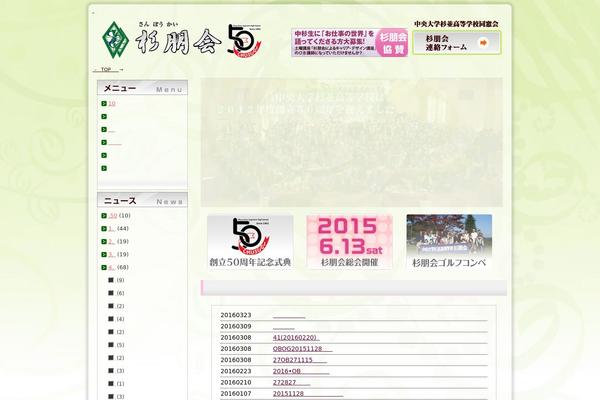The image size is (600, 400).
Task: Open the 杉朋会 連絡フォーム button
Action: [457, 43]
